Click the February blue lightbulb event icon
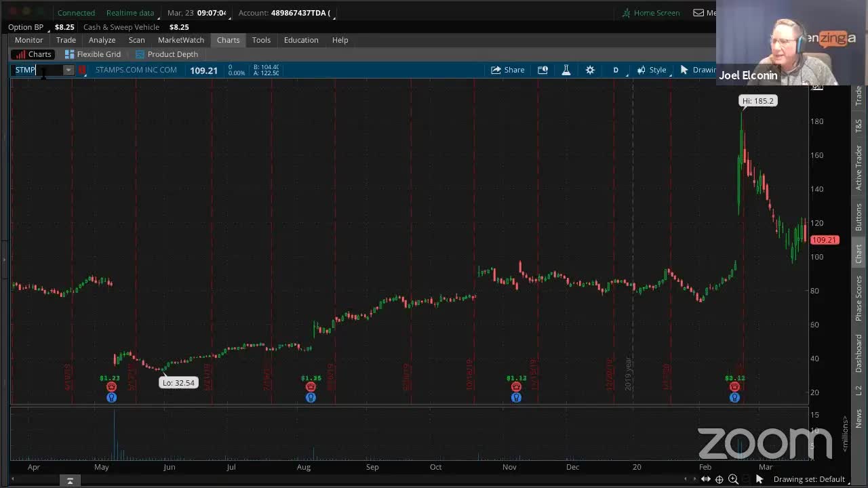 [x=734, y=398]
